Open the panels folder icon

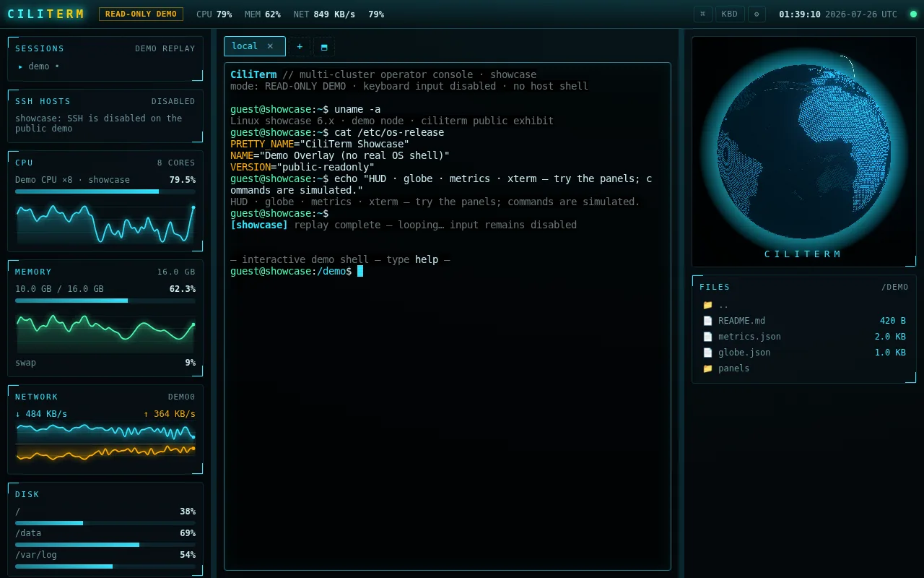click(707, 368)
